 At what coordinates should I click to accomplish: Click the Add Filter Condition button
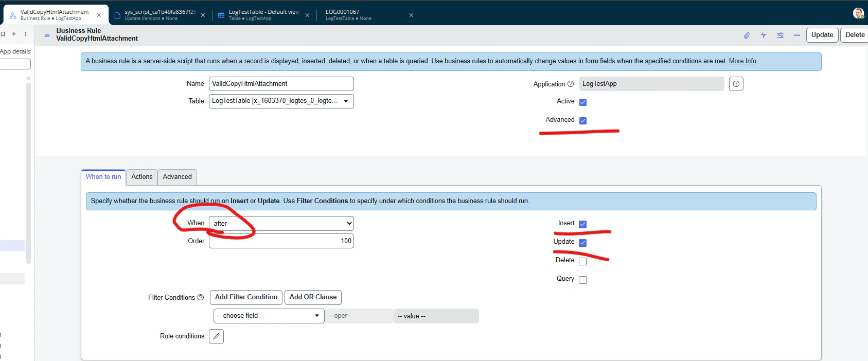[x=246, y=297]
